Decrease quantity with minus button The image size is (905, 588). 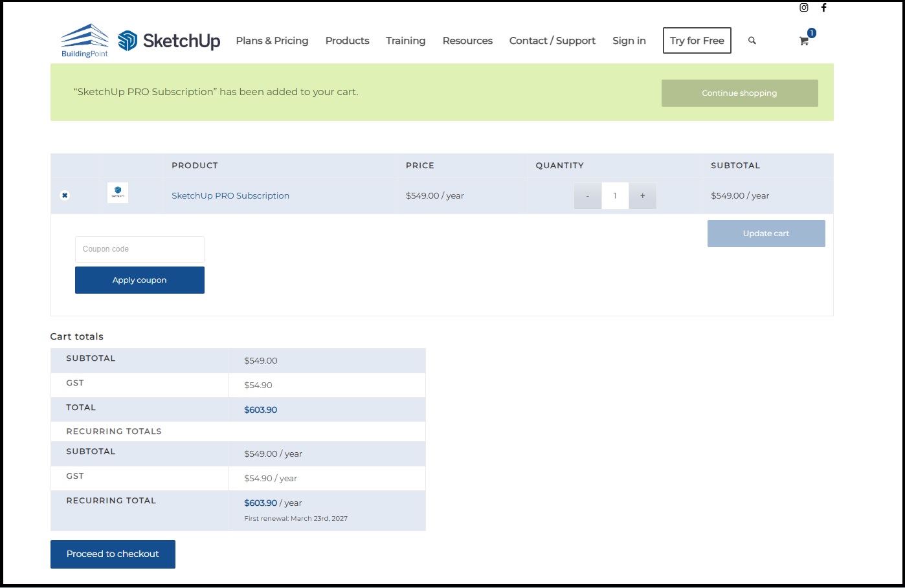587,196
